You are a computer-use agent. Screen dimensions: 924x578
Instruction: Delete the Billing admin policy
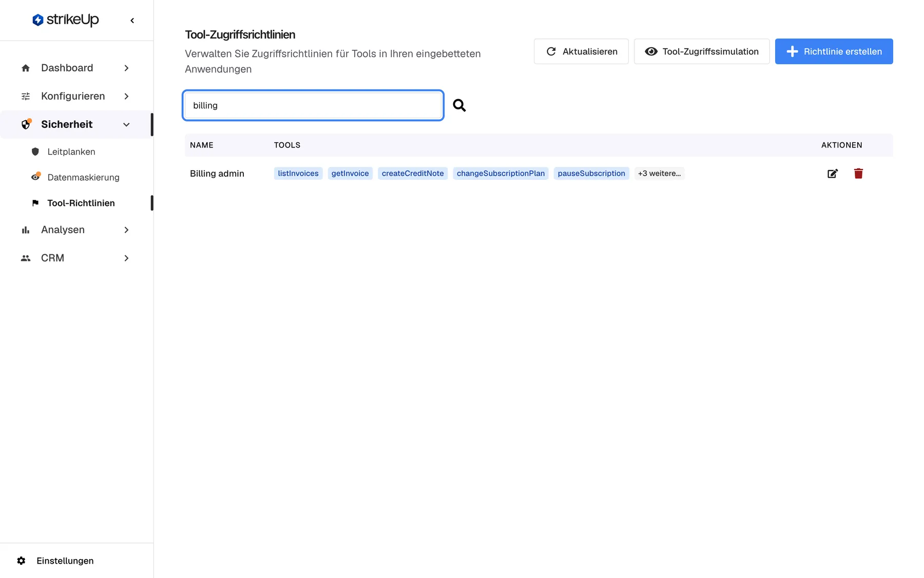click(858, 174)
